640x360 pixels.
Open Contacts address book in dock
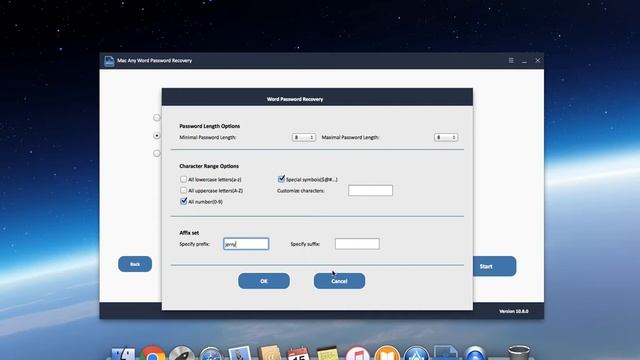pos(269,353)
